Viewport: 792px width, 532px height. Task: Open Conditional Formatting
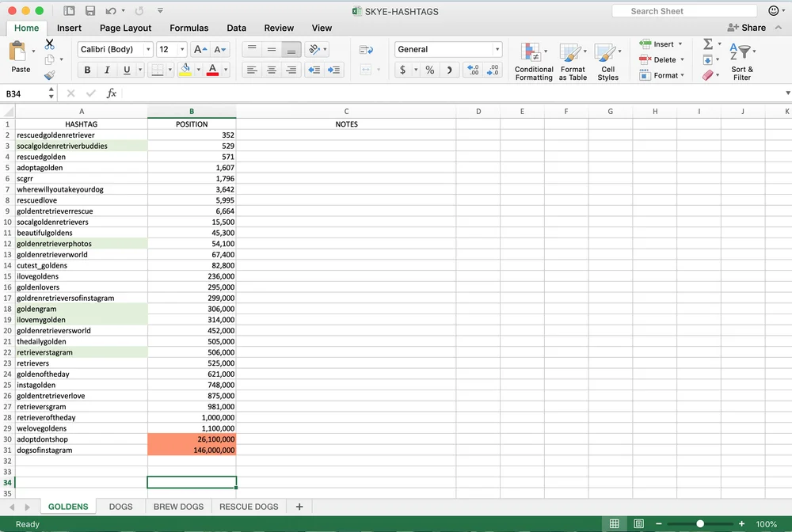(533, 62)
